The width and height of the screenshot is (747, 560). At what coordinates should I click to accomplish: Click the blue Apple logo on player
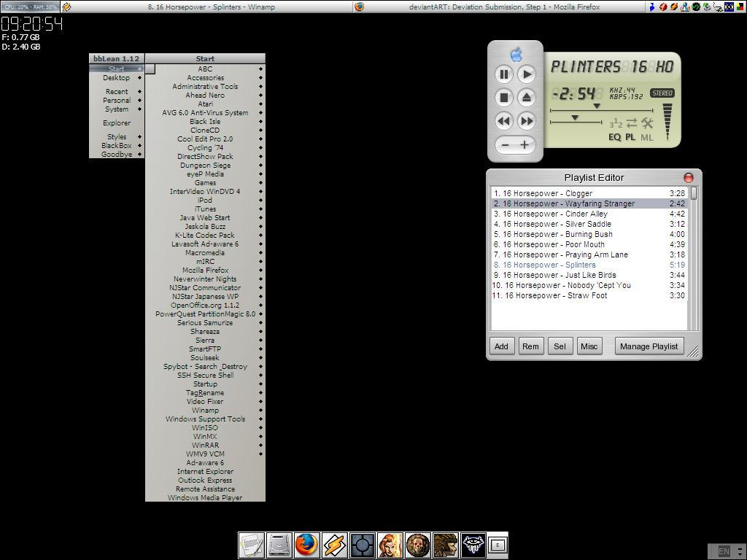pyautogui.click(x=516, y=54)
